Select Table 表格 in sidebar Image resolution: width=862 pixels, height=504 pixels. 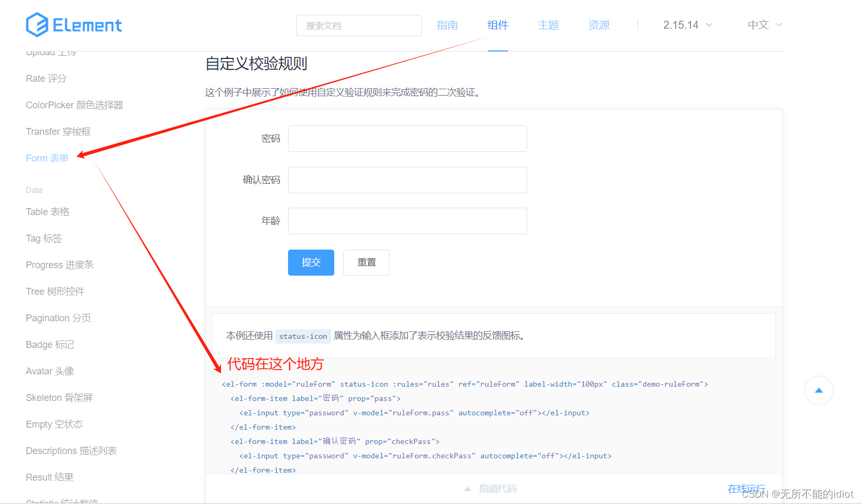tap(48, 212)
